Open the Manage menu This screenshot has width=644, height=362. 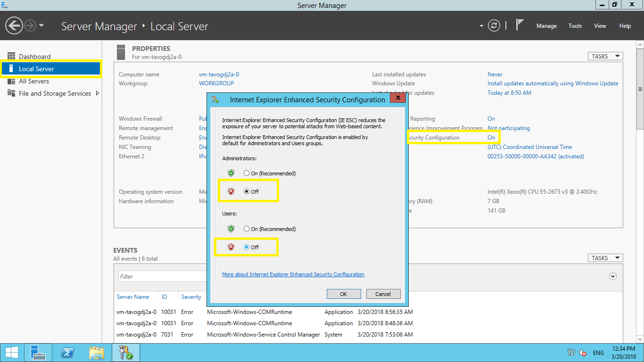pyautogui.click(x=546, y=26)
